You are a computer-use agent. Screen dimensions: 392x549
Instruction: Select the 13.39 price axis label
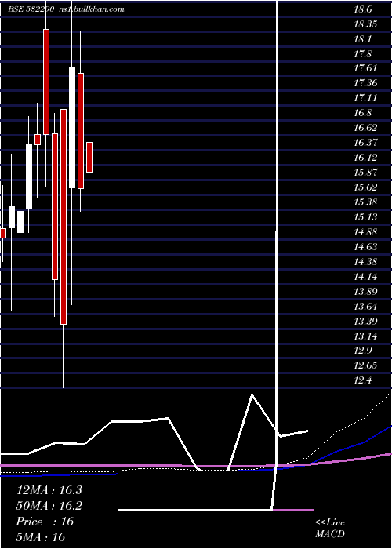365,321
